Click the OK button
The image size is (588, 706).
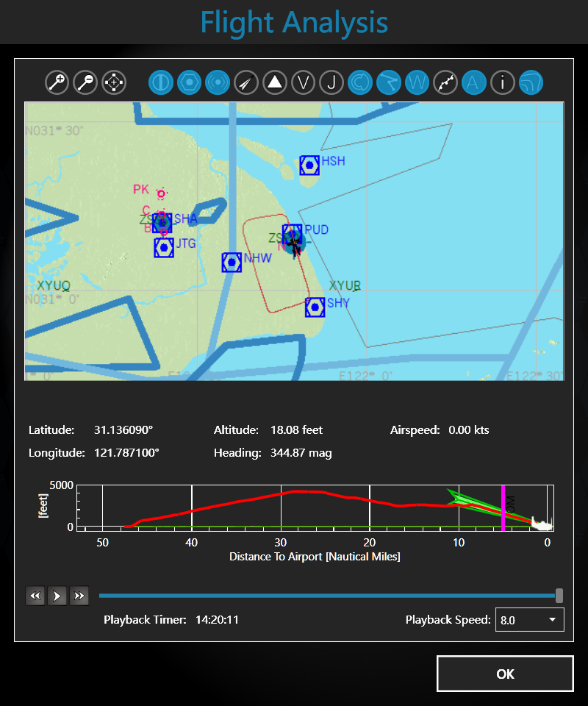[x=505, y=674]
